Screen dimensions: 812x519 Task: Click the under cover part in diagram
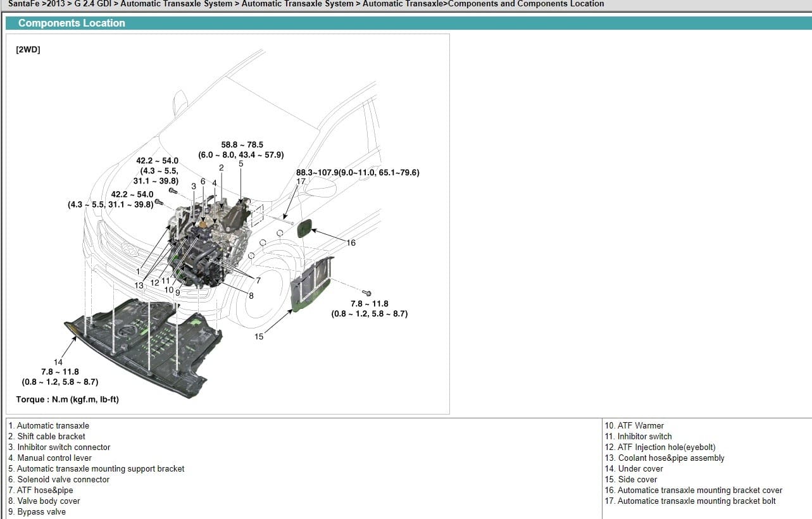(144, 347)
